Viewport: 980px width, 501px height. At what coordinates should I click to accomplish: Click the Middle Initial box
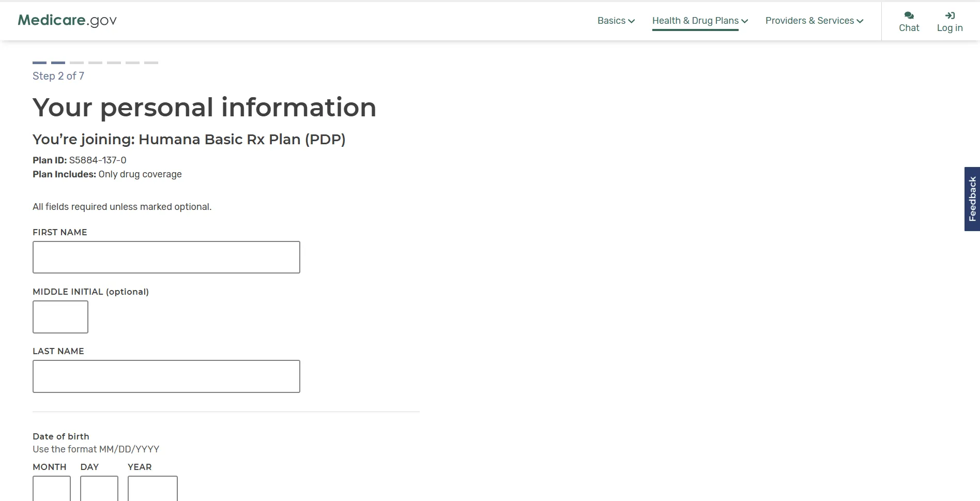[x=60, y=317]
